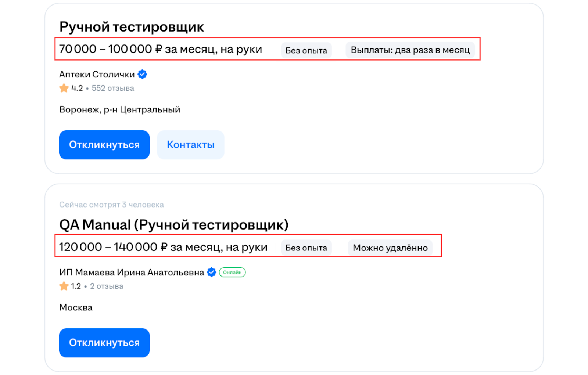Select the «Без опыта» tag on the first vacancy

(x=306, y=50)
